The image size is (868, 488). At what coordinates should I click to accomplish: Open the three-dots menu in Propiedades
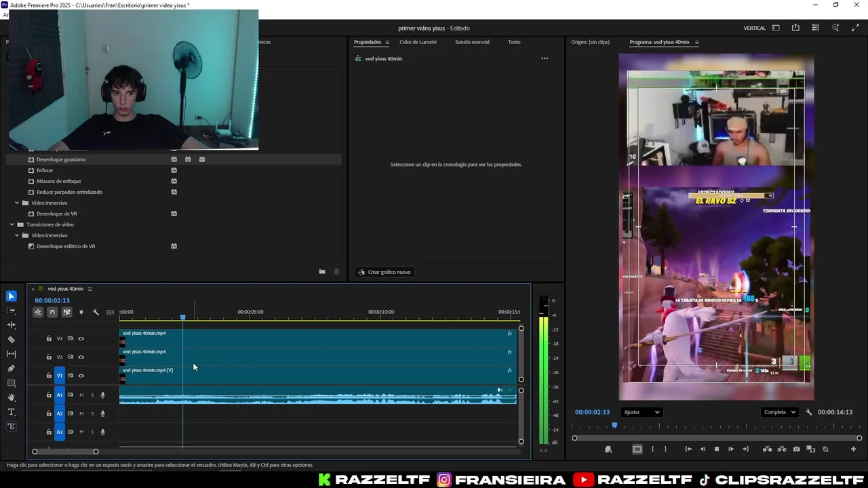[x=545, y=58]
